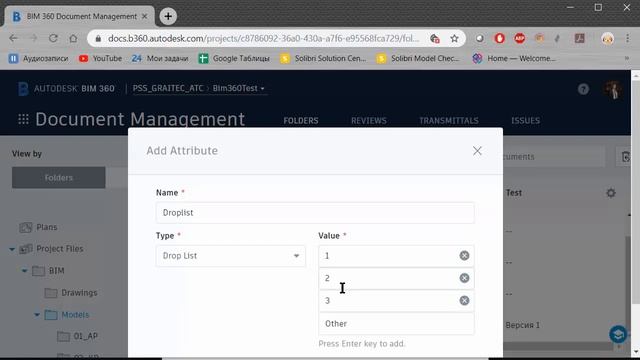Select the Folders view button
This screenshot has height=360, width=640.
(58, 178)
